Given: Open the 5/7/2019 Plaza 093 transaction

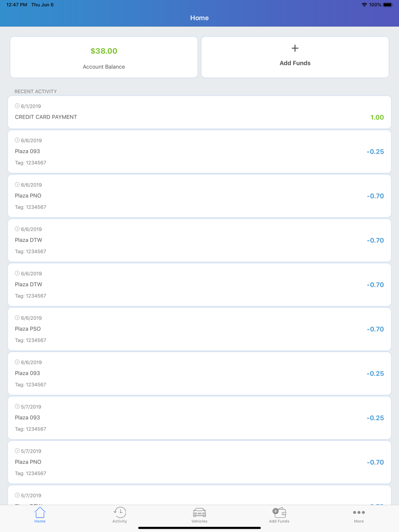Looking at the screenshot, I should click(x=199, y=418).
